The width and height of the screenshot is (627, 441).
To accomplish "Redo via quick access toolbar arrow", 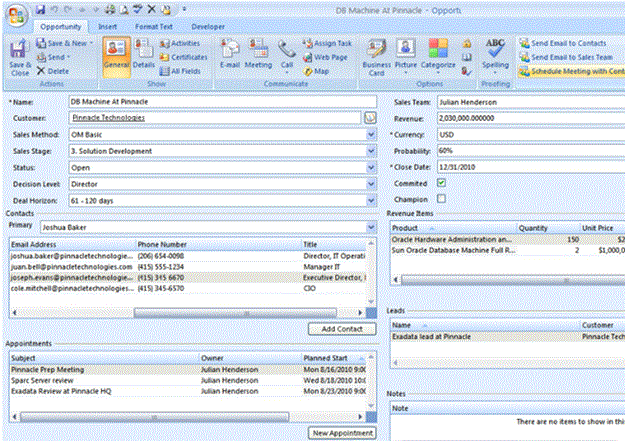I will tap(68, 10).
